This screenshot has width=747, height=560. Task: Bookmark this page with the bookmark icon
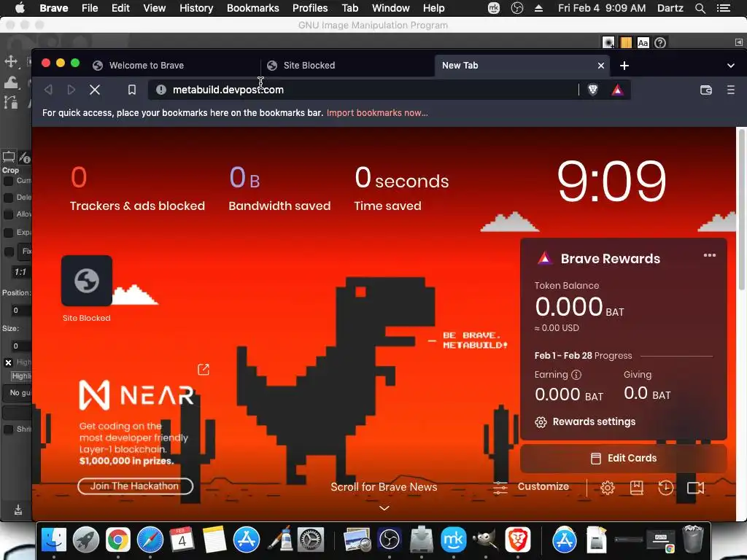click(x=132, y=90)
